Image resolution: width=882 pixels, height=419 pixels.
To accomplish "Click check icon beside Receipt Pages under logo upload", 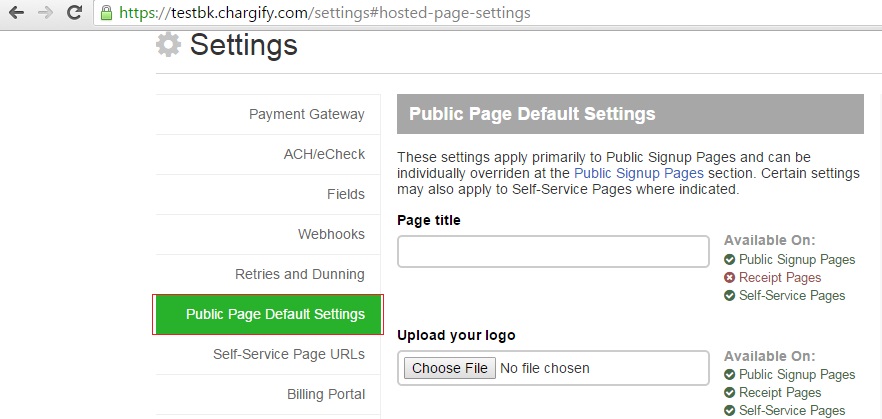I will [x=730, y=393].
